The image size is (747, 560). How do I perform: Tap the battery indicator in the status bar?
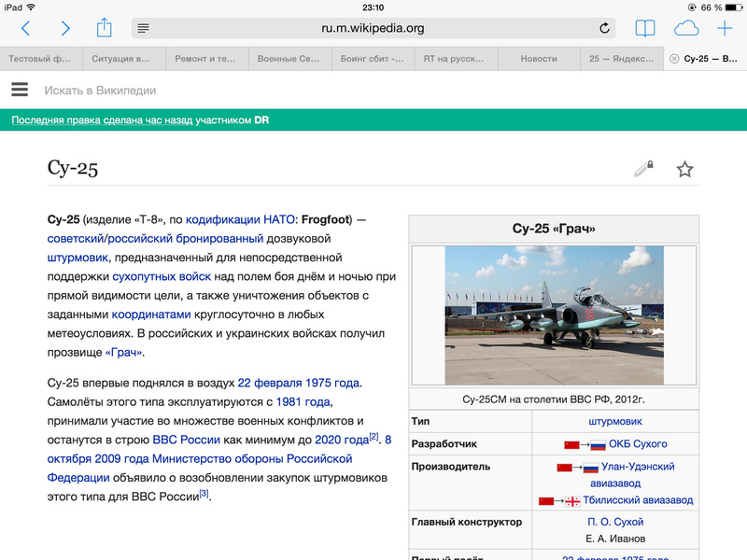pyautogui.click(x=734, y=7)
